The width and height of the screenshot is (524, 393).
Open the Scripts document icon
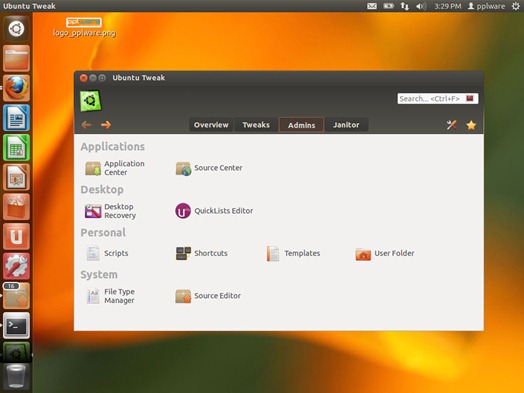(x=93, y=253)
